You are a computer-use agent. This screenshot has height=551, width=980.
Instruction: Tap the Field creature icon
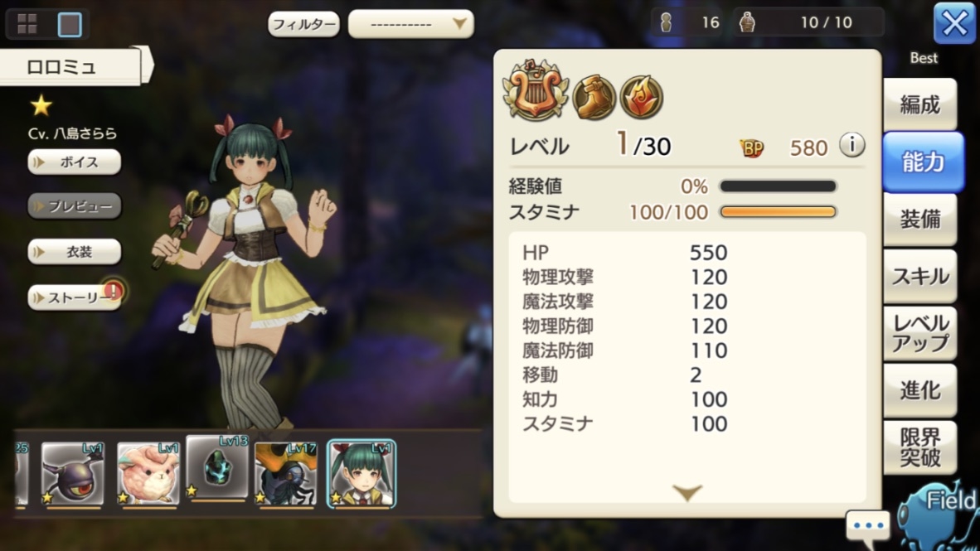tap(938, 515)
